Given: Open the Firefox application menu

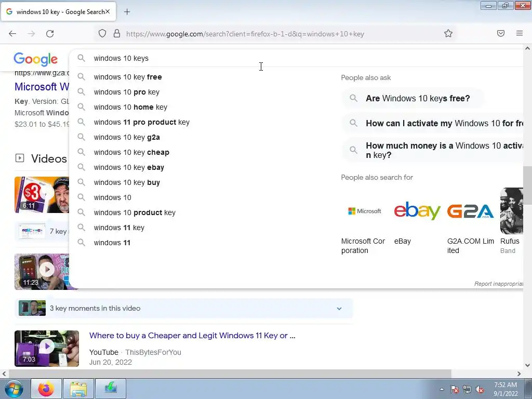Looking at the screenshot, I should (520, 33).
